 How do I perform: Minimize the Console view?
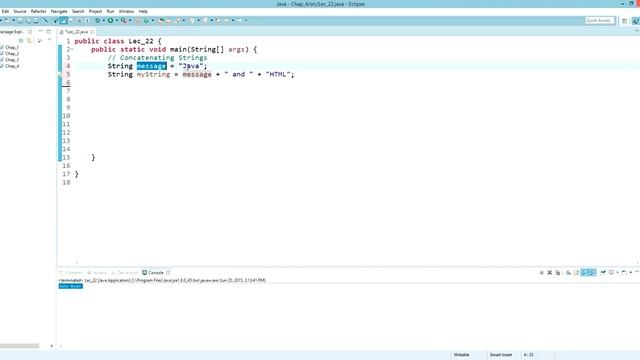(637, 272)
